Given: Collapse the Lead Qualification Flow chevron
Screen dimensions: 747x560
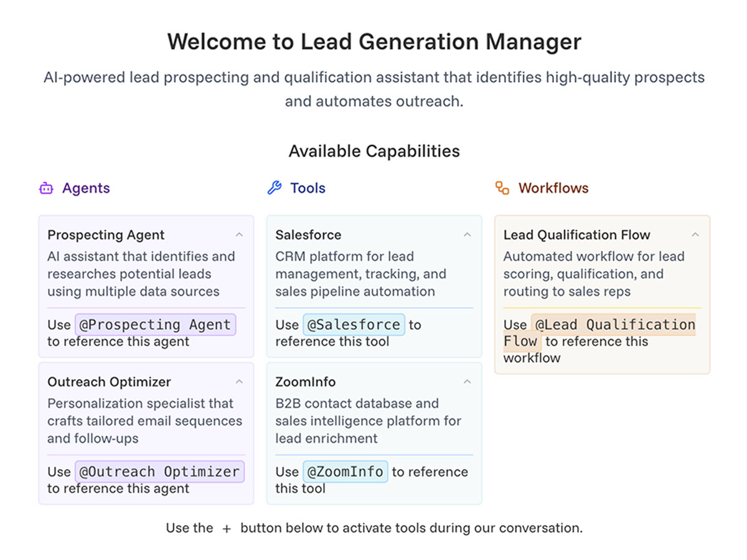Looking at the screenshot, I should [695, 235].
